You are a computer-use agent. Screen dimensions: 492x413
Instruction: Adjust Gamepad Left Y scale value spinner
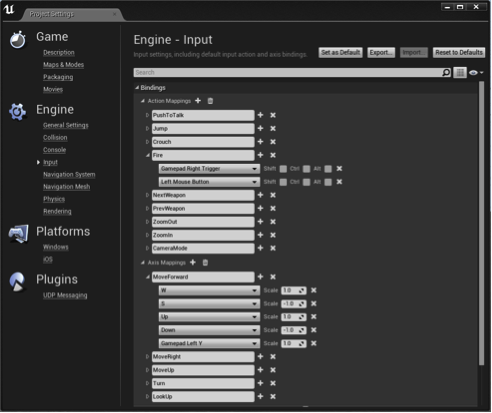click(294, 343)
